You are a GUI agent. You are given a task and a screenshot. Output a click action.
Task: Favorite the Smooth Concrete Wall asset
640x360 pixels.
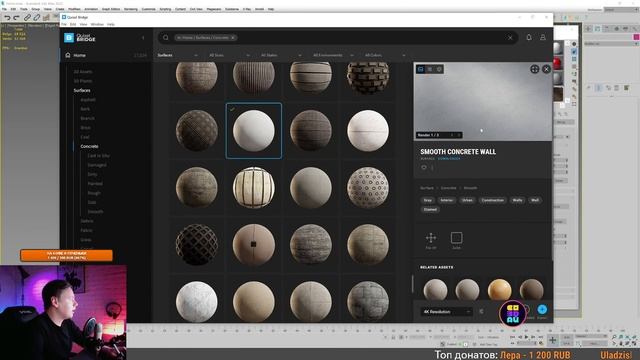(x=424, y=167)
